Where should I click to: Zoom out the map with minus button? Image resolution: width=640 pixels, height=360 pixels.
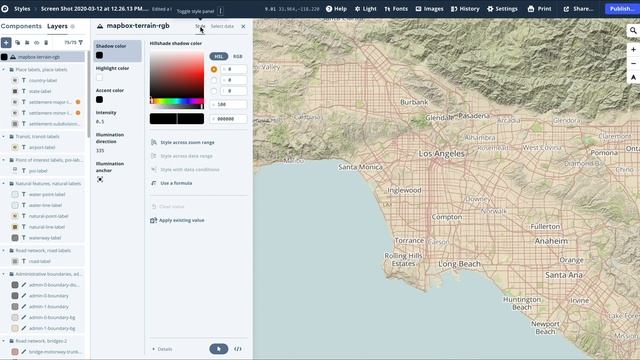pyautogui.click(x=633, y=63)
